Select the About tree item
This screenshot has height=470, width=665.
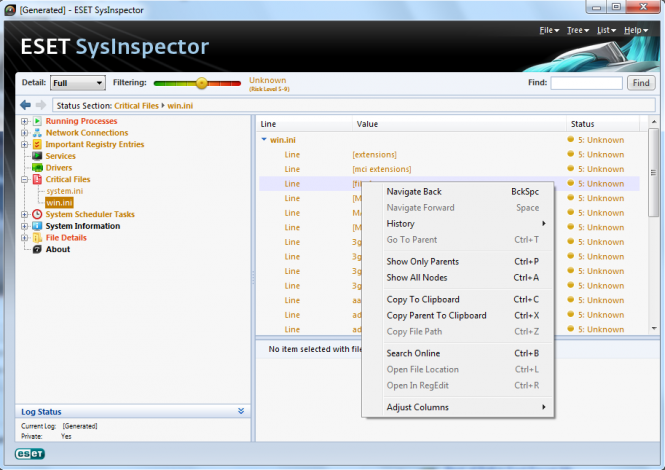(x=58, y=249)
